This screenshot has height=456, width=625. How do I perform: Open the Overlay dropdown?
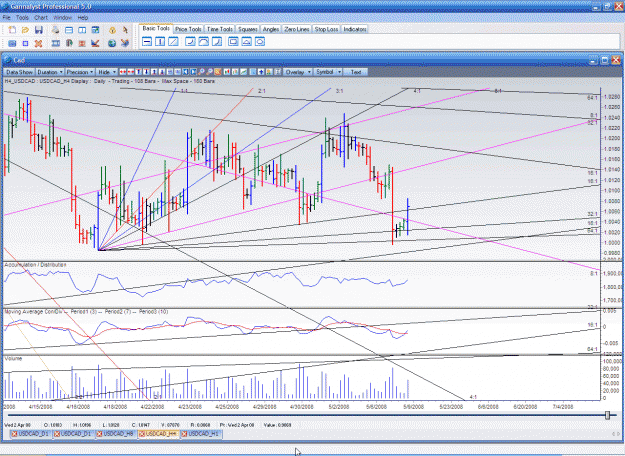pos(298,72)
